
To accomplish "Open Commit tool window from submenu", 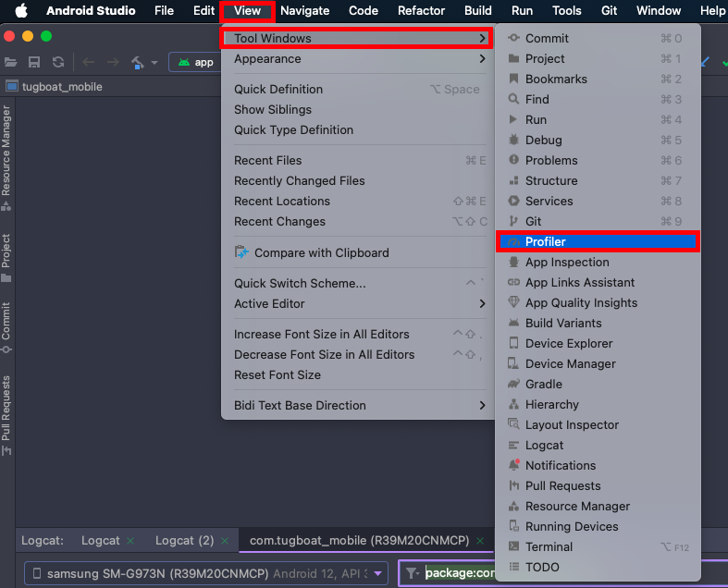I will coord(598,39).
